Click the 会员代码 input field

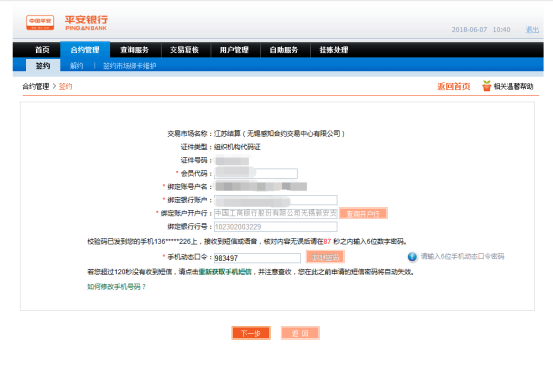tap(256, 173)
